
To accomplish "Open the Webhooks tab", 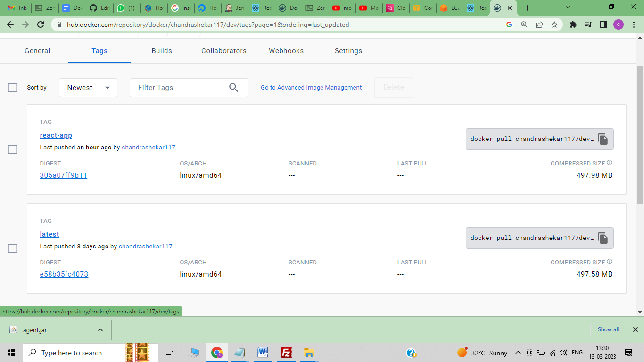I will point(286,51).
